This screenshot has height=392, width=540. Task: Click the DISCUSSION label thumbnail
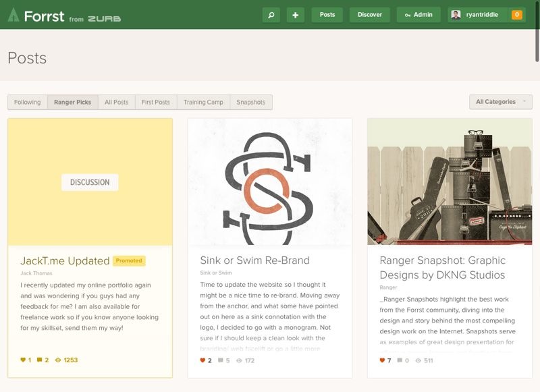click(90, 182)
